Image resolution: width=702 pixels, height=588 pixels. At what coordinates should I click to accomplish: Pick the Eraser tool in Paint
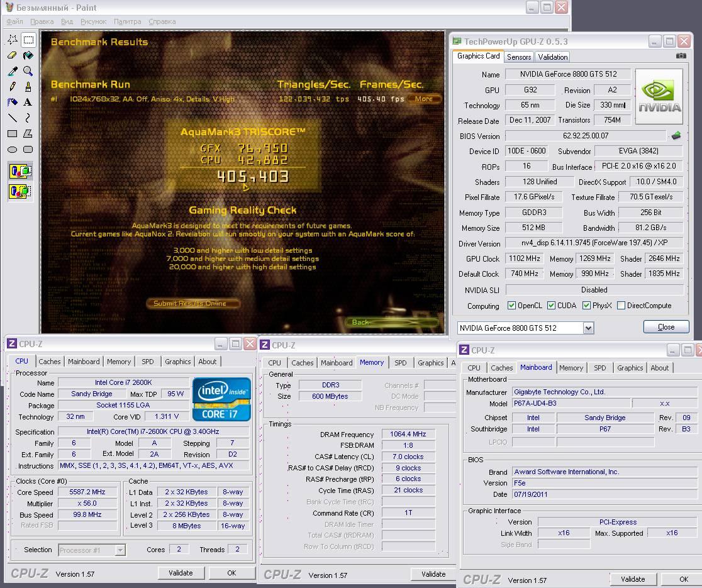point(13,55)
